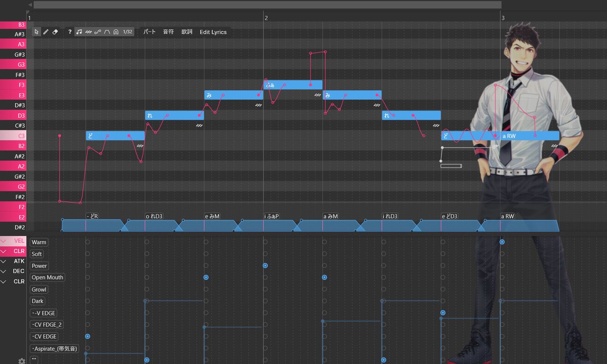Select Growl radio in the i ふぁP column
This screenshot has width=607, height=364.
click(x=265, y=289)
